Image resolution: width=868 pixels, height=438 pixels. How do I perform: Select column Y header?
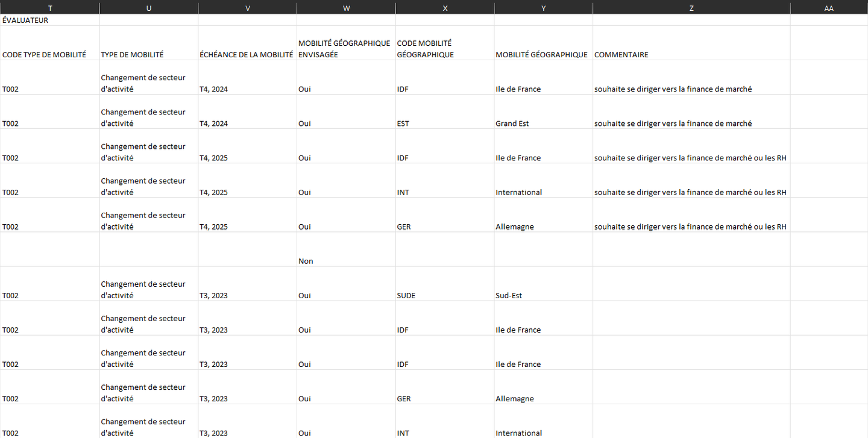543,7
